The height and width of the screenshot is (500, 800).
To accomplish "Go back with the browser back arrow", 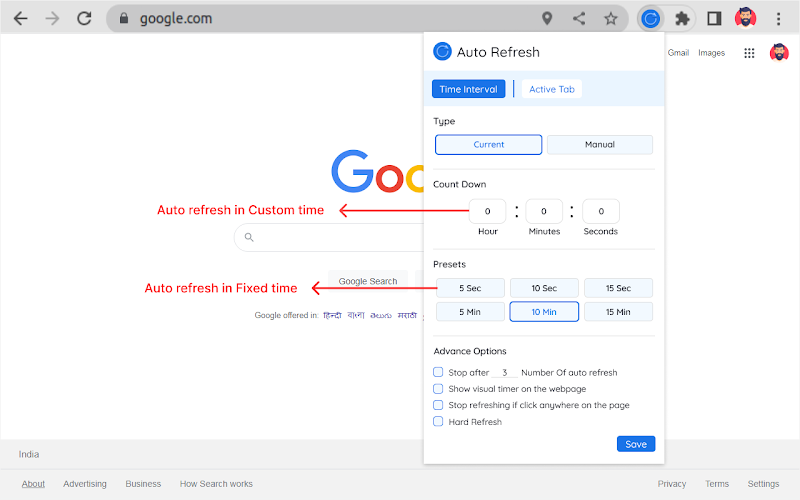I will pyautogui.click(x=20, y=19).
